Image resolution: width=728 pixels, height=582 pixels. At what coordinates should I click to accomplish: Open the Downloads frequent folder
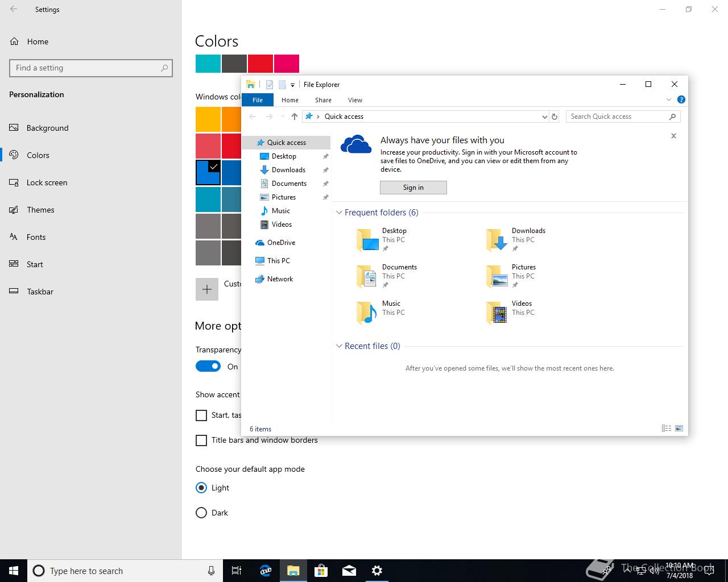[x=516, y=240]
